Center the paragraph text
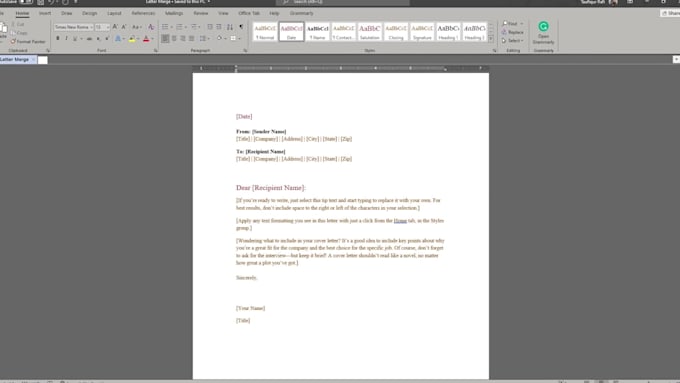 click(x=174, y=39)
